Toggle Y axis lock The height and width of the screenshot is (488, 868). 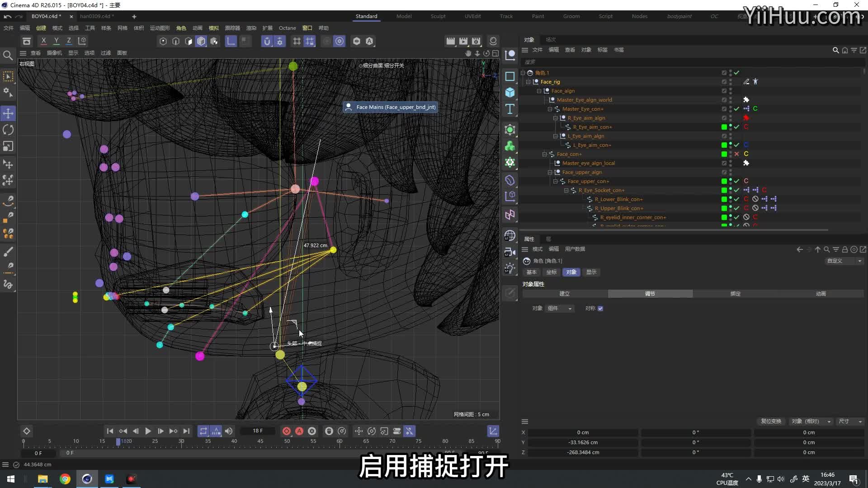pos(57,41)
